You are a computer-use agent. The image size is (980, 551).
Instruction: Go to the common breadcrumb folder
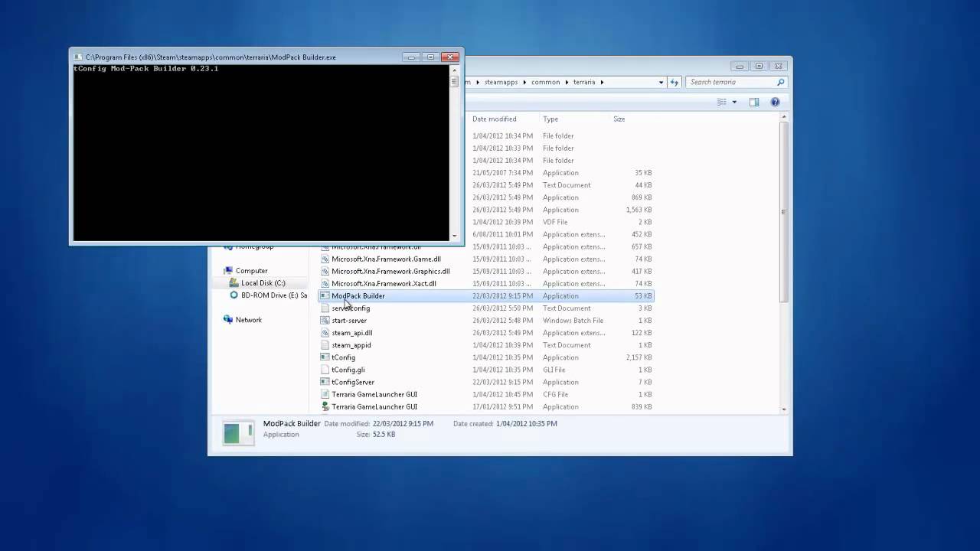(545, 82)
